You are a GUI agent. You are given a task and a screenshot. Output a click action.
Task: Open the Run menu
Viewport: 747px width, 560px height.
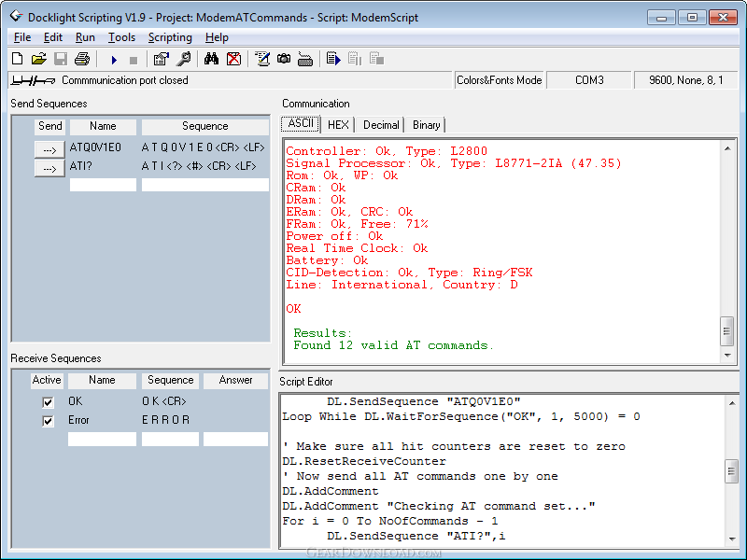(x=85, y=37)
